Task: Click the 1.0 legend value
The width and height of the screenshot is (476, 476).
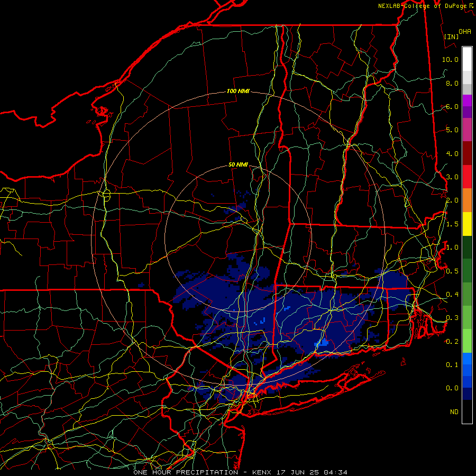Action: (x=452, y=248)
